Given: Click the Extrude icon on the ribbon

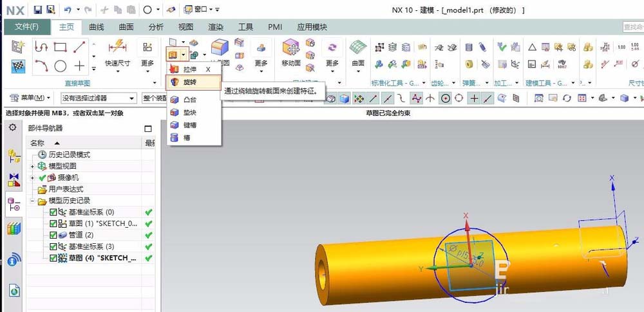Looking at the screenshot, I should (x=172, y=54).
